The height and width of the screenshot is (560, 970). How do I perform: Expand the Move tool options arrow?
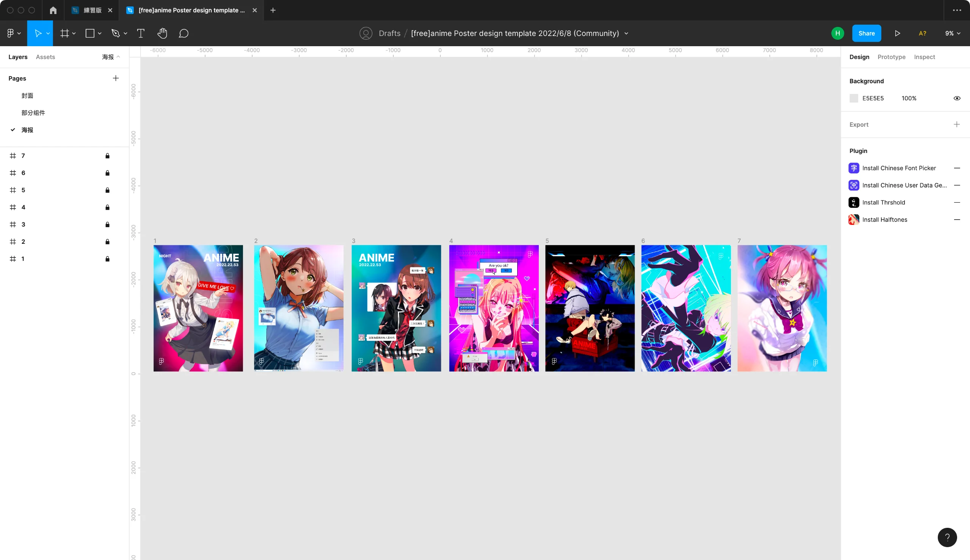tap(48, 33)
